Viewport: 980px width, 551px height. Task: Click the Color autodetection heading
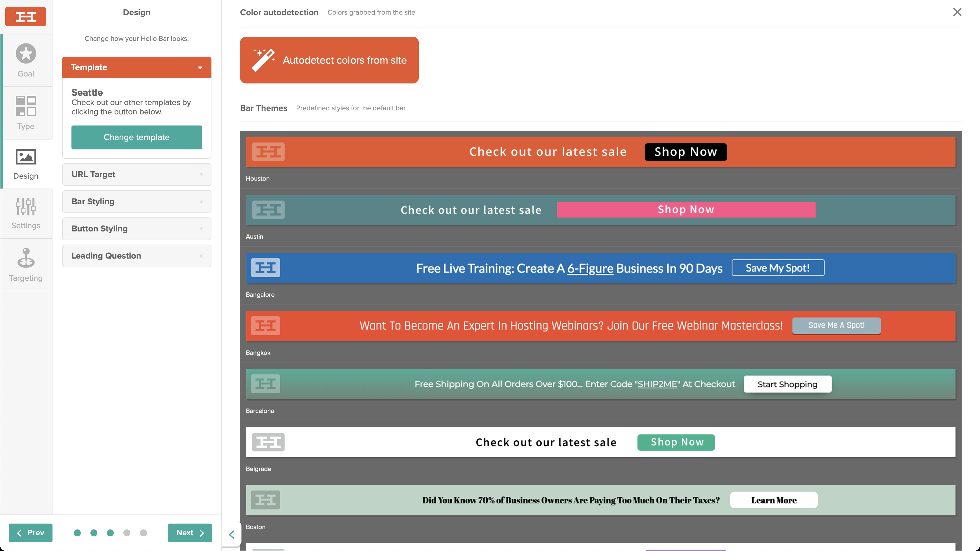[279, 12]
